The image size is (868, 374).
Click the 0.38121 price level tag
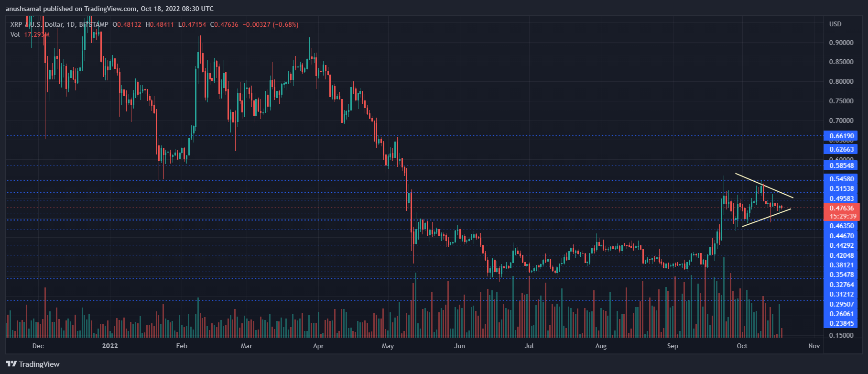[x=841, y=265]
